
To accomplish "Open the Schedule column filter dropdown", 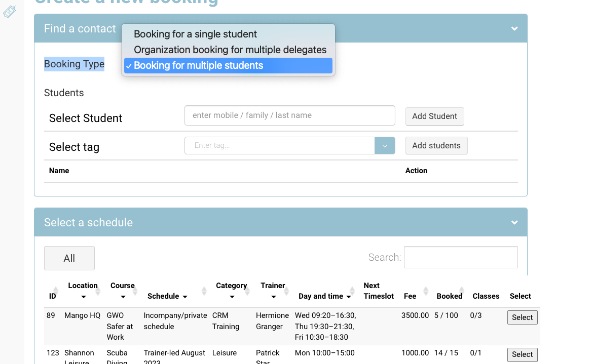I will click(x=185, y=297).
